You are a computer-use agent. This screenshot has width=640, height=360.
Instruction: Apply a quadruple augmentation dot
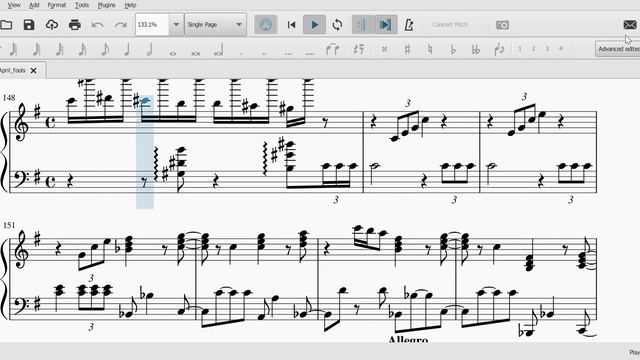310,53
